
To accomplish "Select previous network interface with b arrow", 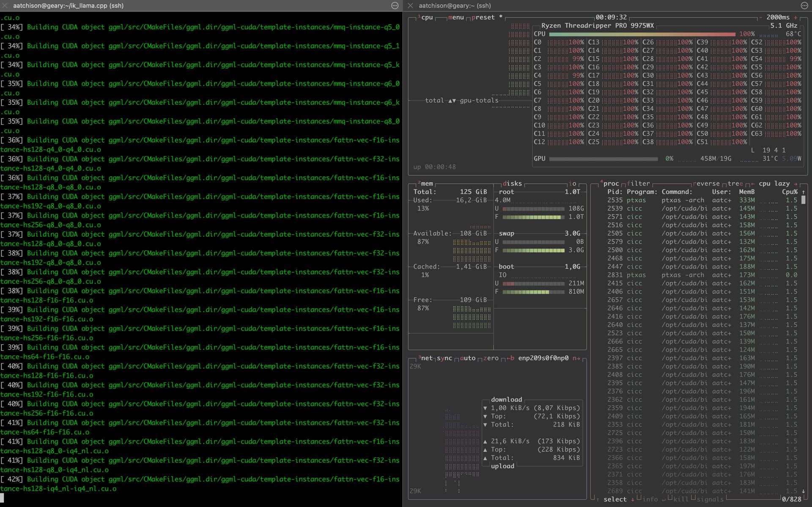I will pos(510,358).
